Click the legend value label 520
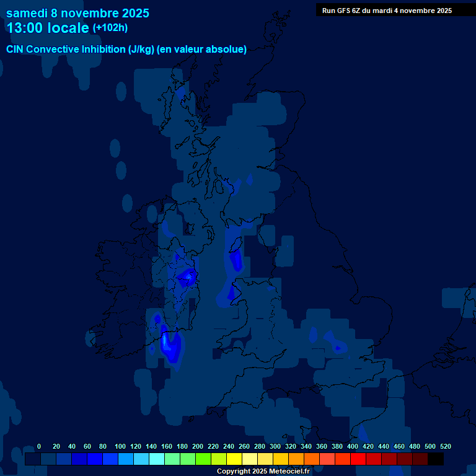Screen dimensions: 476x476 pyautogui.click(x=446, y=446)
